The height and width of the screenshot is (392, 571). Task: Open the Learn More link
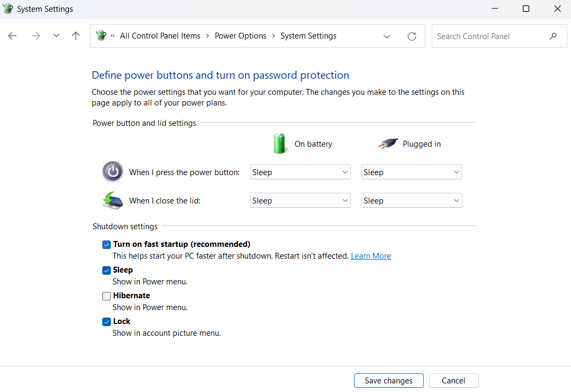click(x=371, y=256)
